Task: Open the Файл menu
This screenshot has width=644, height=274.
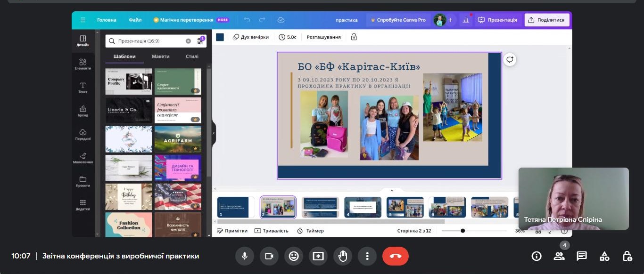Action: pos(135,20)
